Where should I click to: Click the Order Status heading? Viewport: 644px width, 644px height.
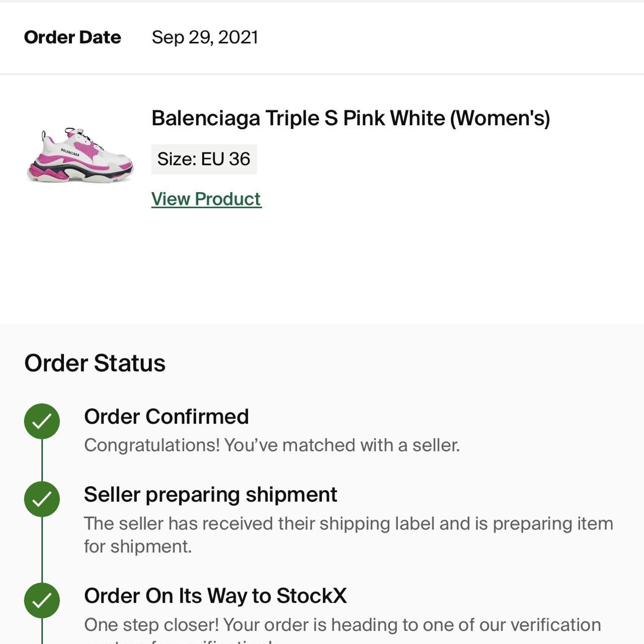(x=95, y=363)
